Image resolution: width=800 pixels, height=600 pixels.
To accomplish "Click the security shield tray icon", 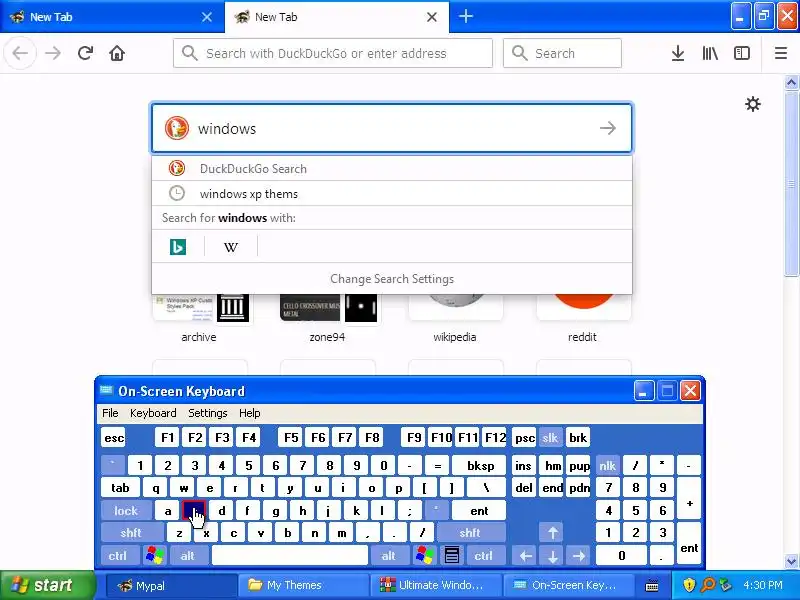I will click(x=689, y=585).
